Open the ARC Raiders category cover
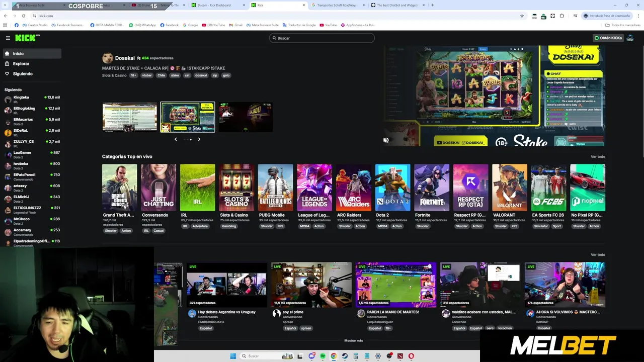Image resolution: width=644 pixels, height=362 pixels. pyautogui.click(x=354, y=188)
